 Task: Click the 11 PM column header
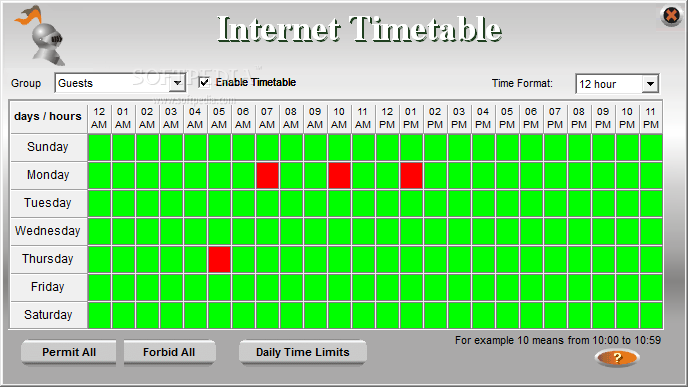tap(651, 118)
